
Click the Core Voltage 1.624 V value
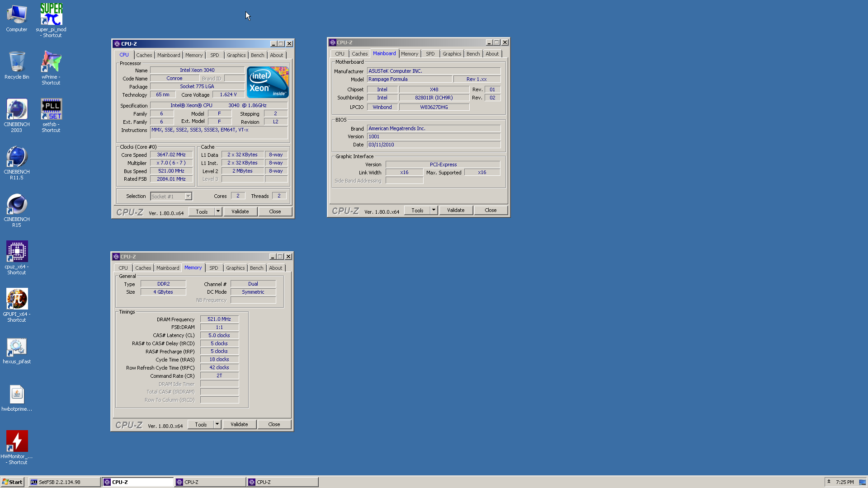pos(228,94)
